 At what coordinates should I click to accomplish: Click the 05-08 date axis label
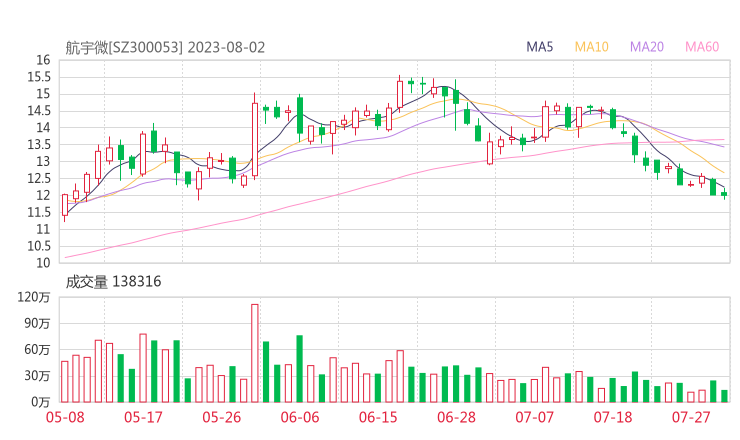(x=65, y=417)
